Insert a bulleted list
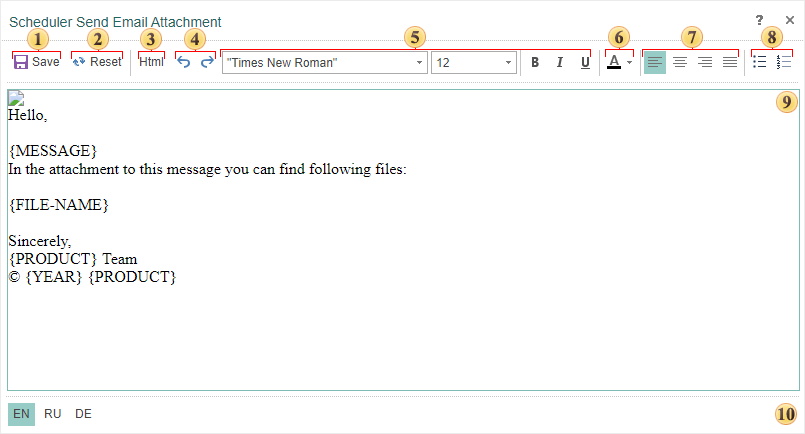 [759, 63]
